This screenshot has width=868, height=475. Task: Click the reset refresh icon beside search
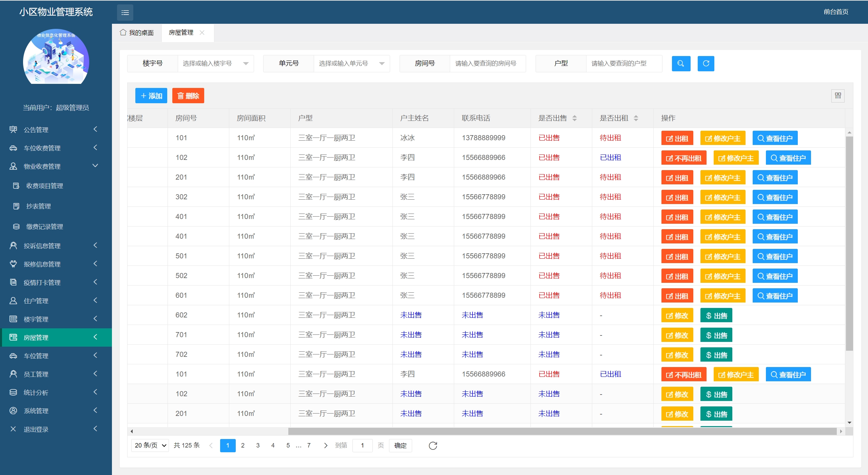click(x=706, y=63)
